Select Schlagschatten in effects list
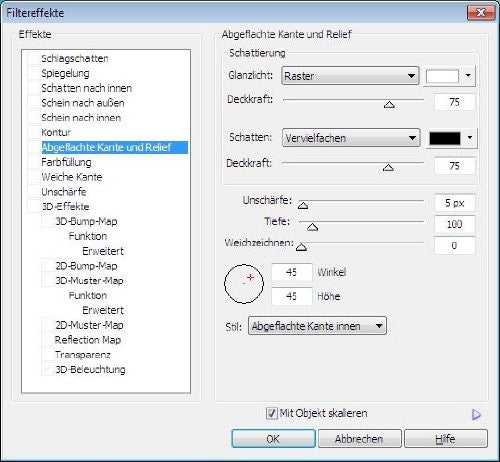 [75, 58]
